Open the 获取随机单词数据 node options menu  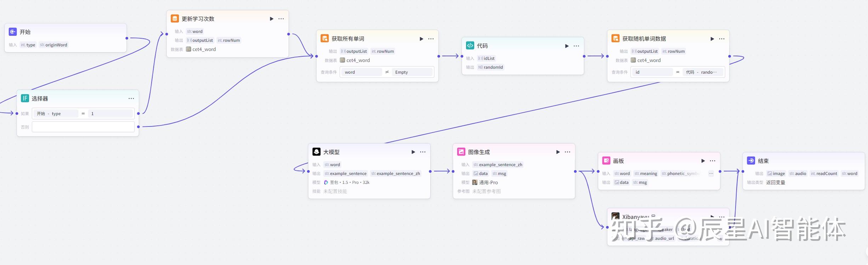tap(722, 39)
